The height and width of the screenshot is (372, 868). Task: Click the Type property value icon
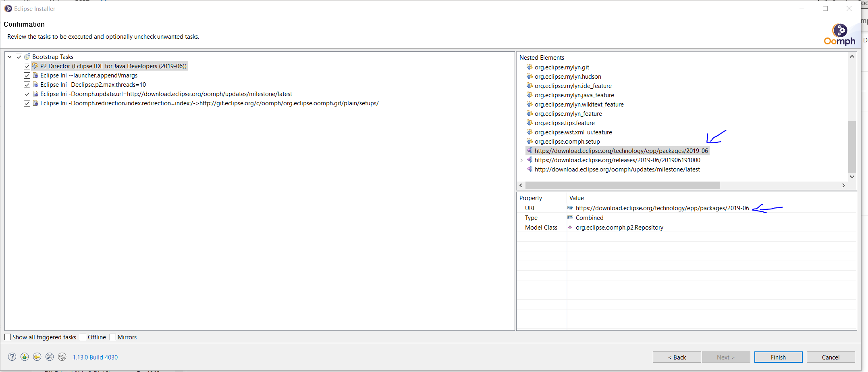[570, 218]
